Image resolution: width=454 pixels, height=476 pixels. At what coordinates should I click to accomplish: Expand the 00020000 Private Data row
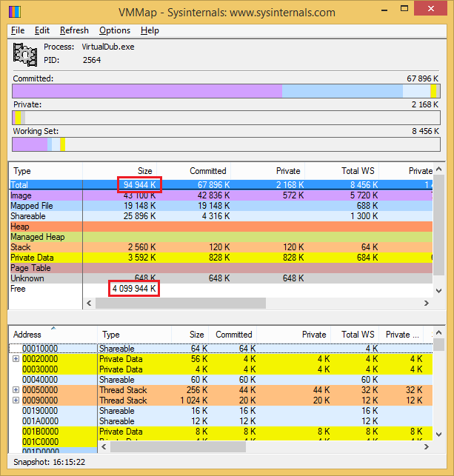click(16, 359)
